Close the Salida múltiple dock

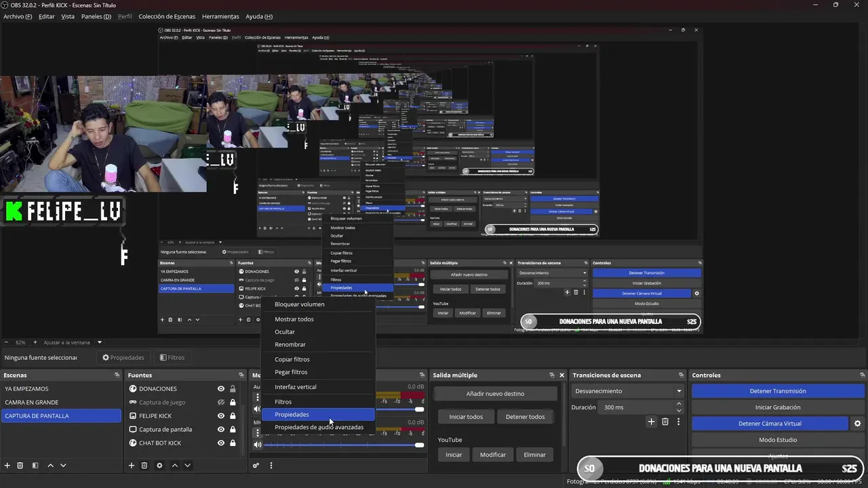pyautogui.click(x=561, y=375)
